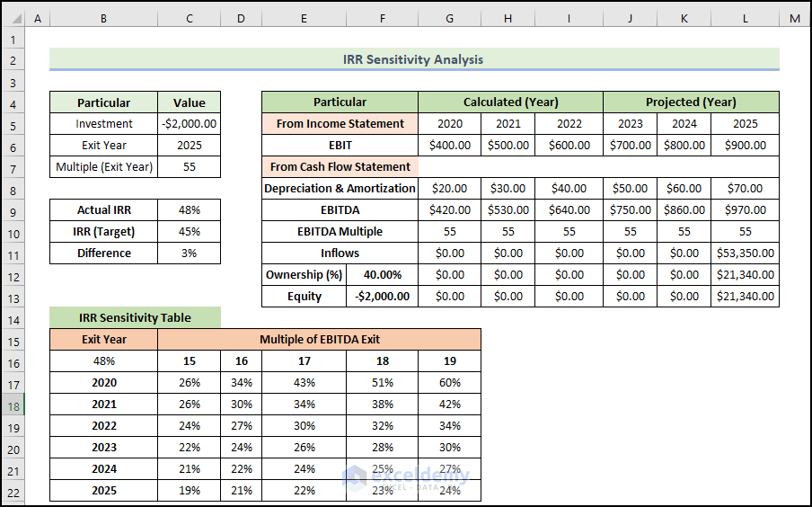Click the 60% sensitivity cell
The height and width of the screenshot is (507, 812).
449,383
